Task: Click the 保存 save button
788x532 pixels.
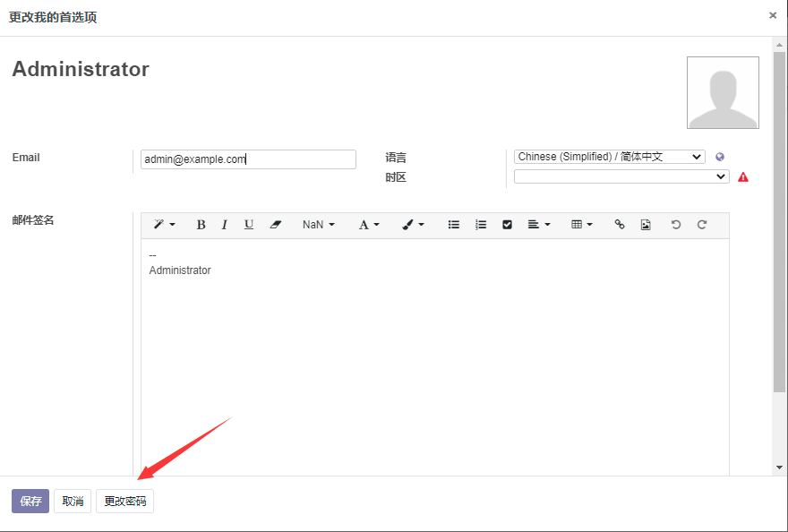Action: pos(30,501)
